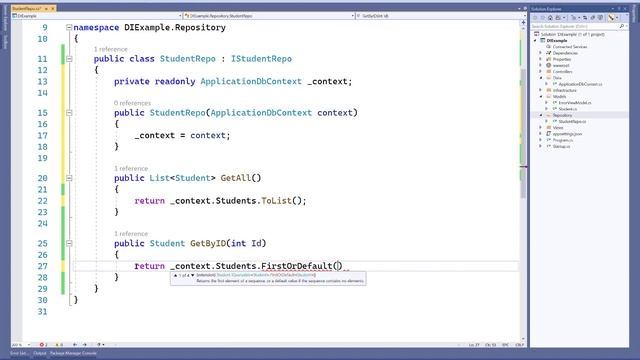Click 'ToList' on line 22

[276, 201]
